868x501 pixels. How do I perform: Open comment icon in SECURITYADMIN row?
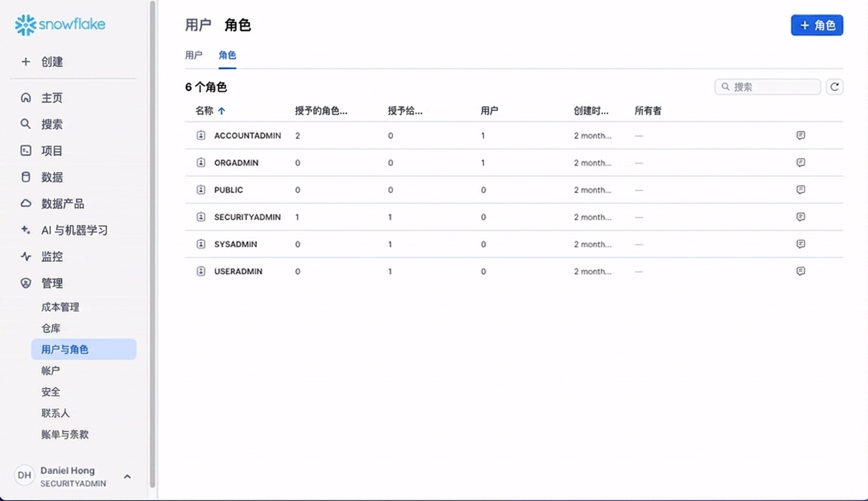coord(801,217)
